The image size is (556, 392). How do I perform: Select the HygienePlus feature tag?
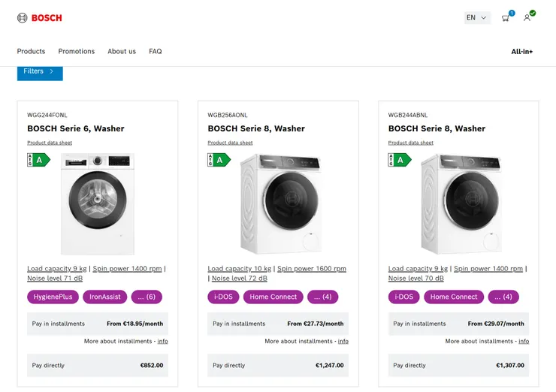[x=53, y=297]
